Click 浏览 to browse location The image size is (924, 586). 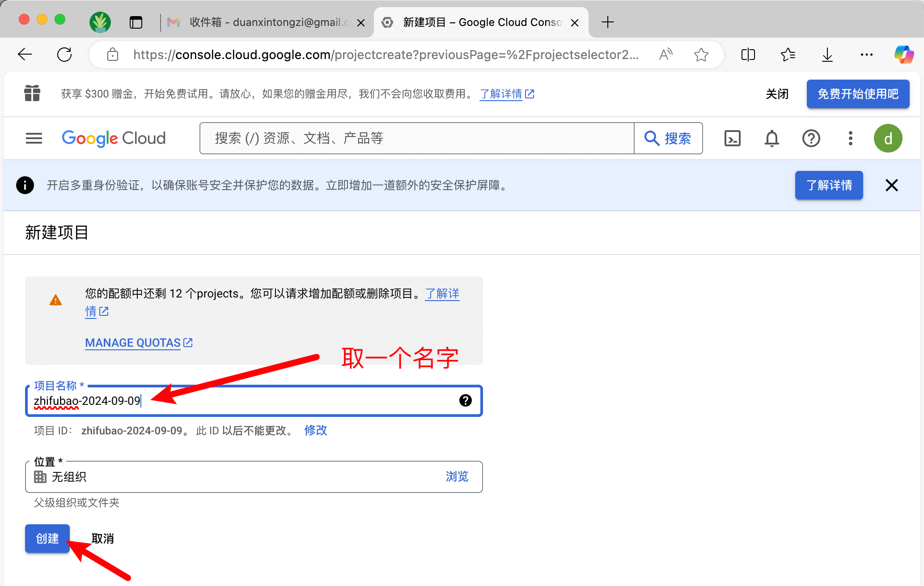point(457,476)
